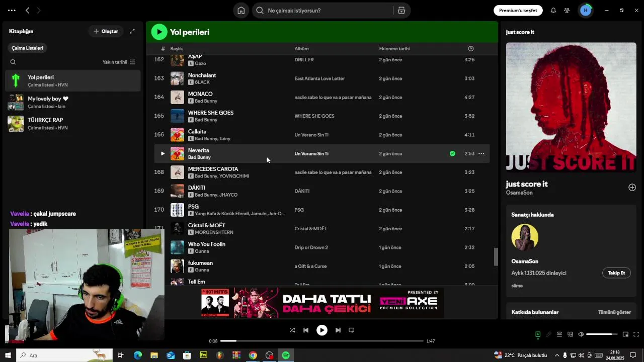
Task: Toggle the green saved checkmark on Neverita
Action: (x=452, y=154)
